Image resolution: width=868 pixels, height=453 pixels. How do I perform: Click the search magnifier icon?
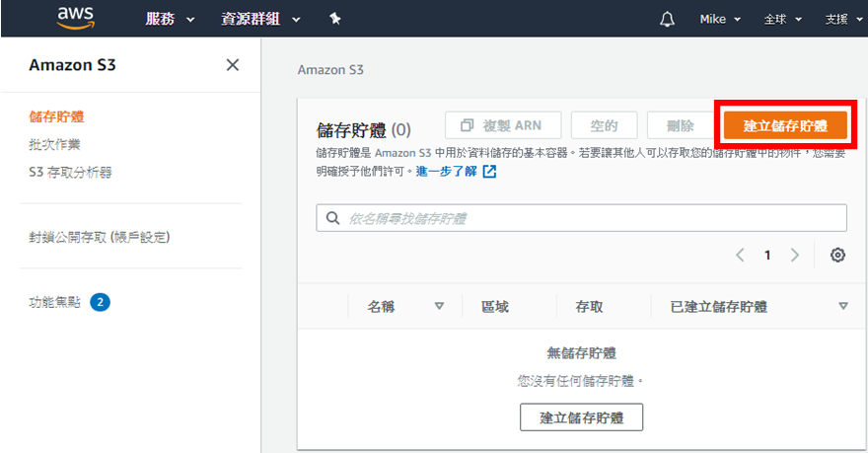click(x=332, y=218)
